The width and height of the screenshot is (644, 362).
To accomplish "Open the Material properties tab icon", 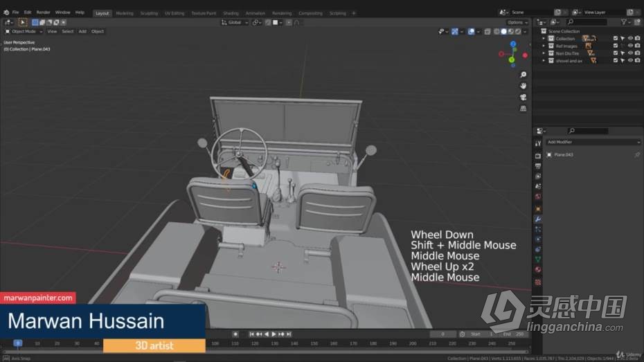I will pyautogui.click(x=538, y=270).
